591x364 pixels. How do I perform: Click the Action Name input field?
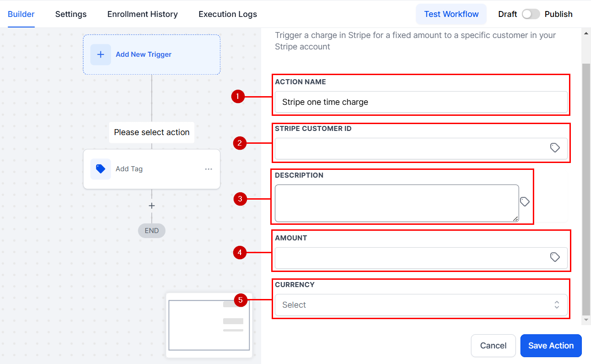click(x=421, y=102)
